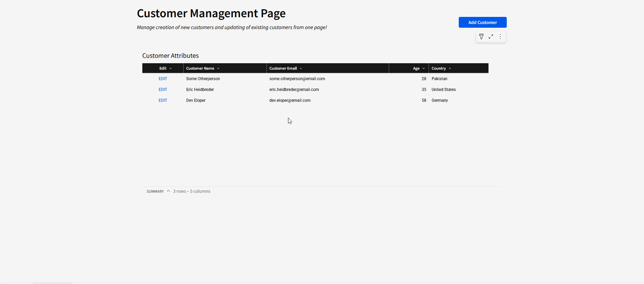Screen dimensions: 644x284
Task: Select the dev.eloper@email.com cell
Action: point(290,100)
